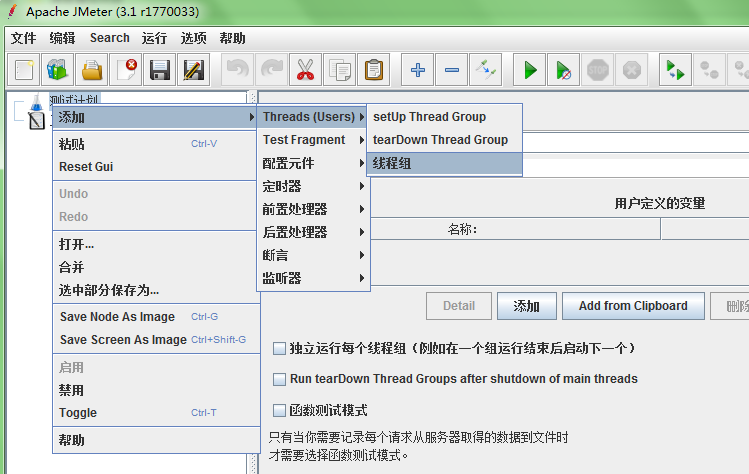Expand the 监听器 submenu

click(x=313, y=278)
